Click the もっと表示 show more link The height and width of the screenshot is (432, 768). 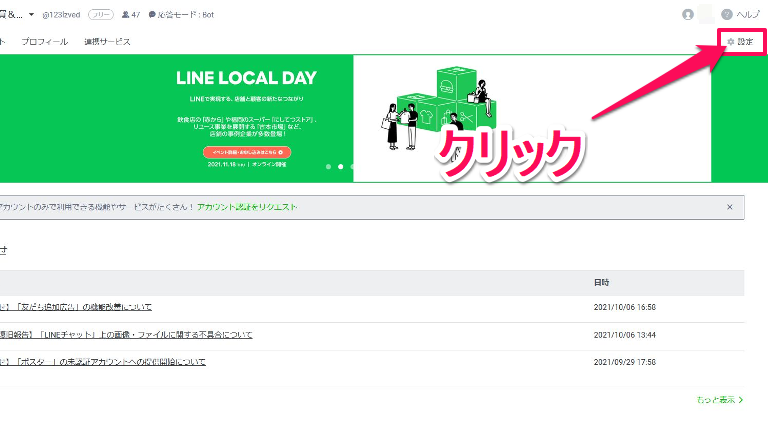(720, 400)
